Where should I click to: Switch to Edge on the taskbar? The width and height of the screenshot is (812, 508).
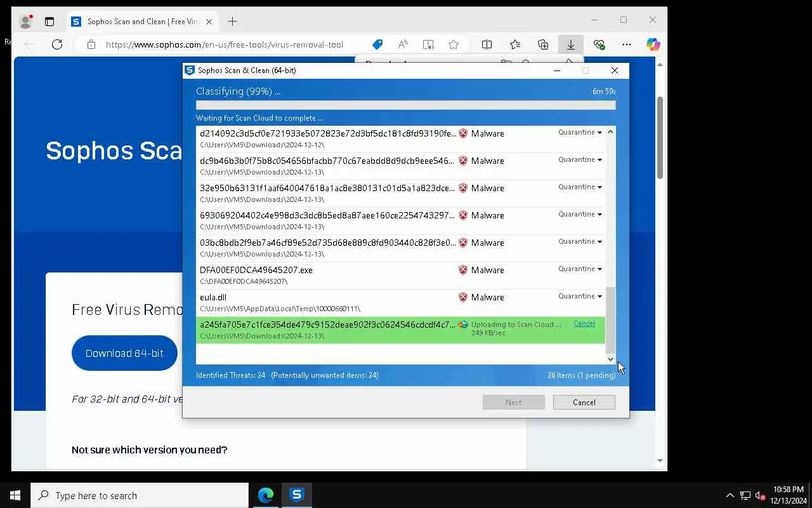266,495
